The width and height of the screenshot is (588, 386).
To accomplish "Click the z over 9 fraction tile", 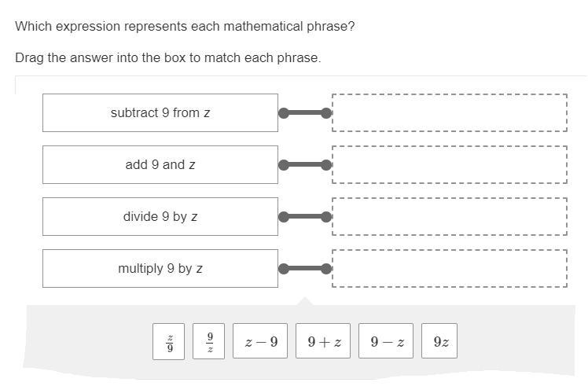I will pos(169,341).
